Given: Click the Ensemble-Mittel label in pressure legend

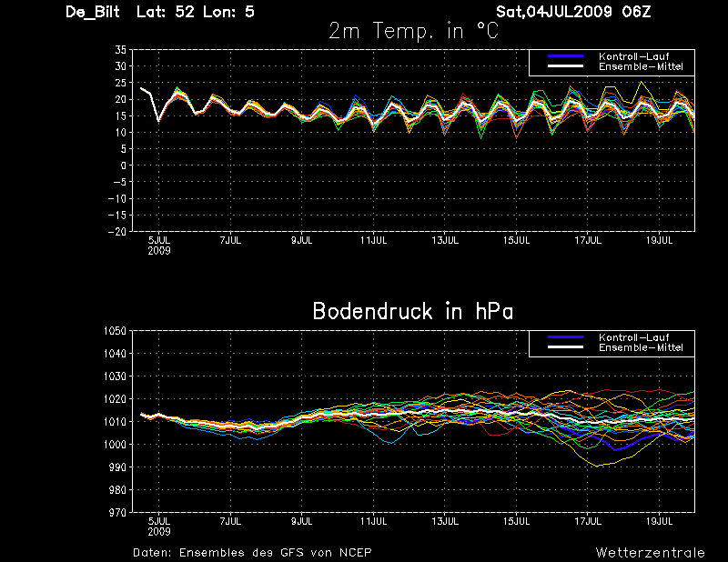Looking at the screenshot, I should [x=641, y=347].
